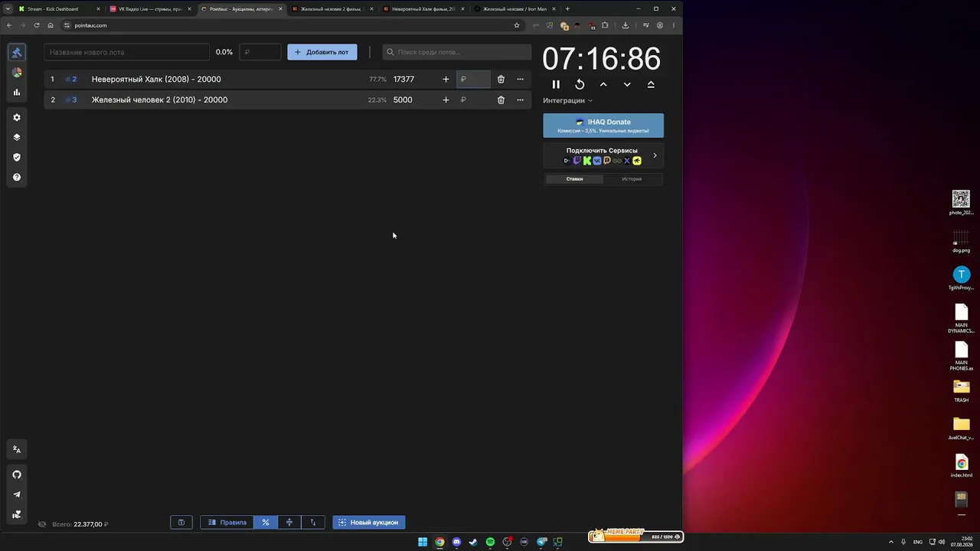
Task: Focus the amount field for Железный человек 2
Action: (473, 99)
